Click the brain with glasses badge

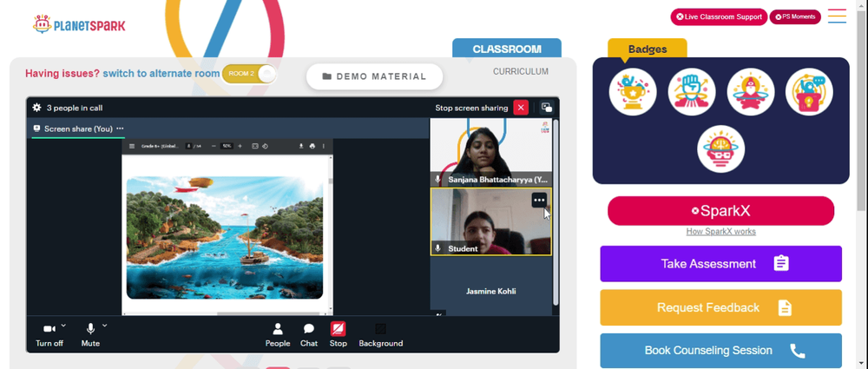click(720, 149)
